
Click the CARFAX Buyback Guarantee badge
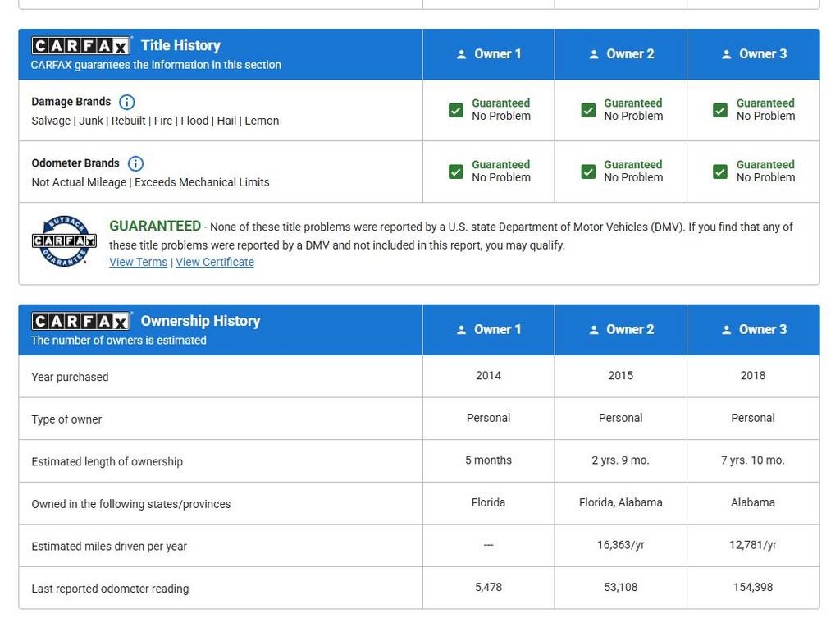coord(64,240)
